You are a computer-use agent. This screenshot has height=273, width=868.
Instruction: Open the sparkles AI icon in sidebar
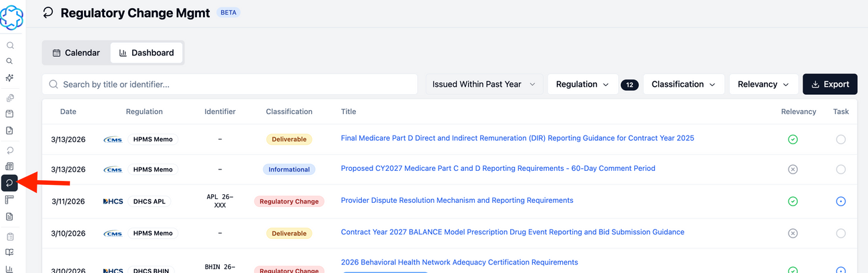click(10, 78)
